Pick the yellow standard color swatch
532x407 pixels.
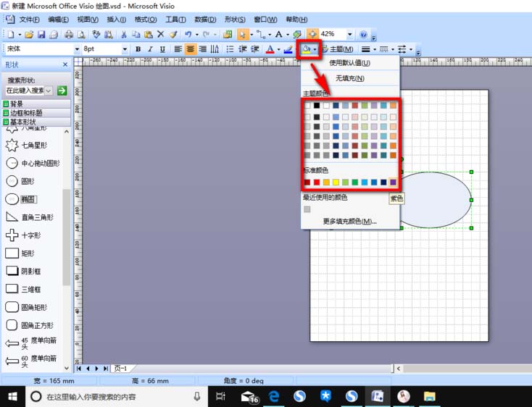[336, 182]
